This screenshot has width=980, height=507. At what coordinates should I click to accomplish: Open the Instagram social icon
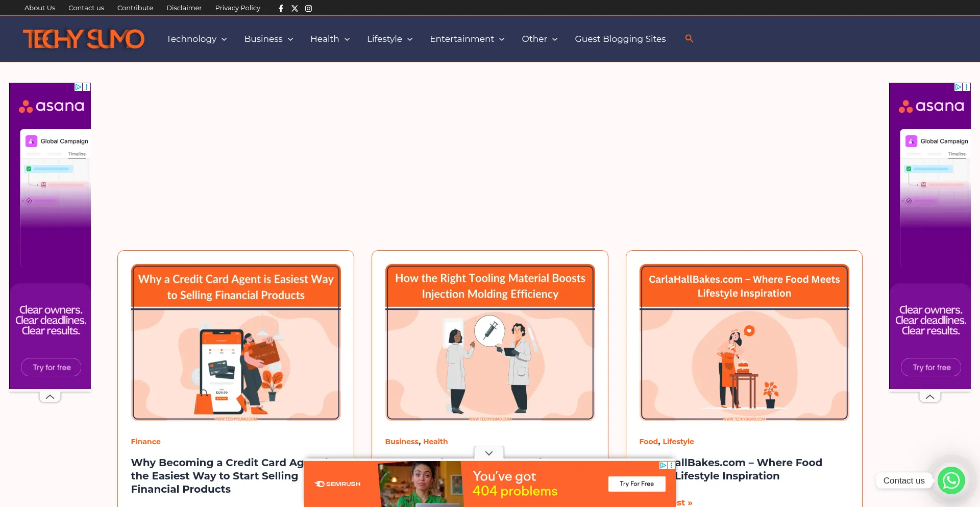[x=308, y=8]
